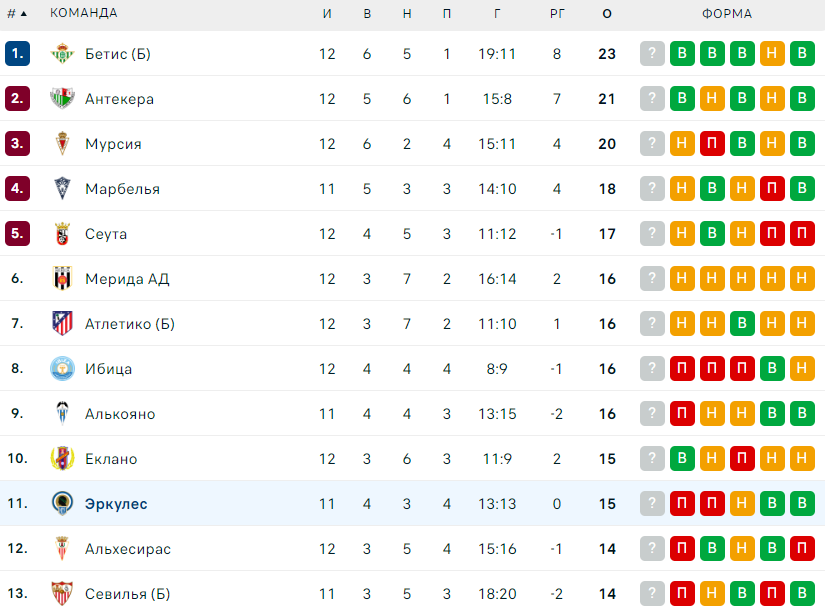The image size is (825, 613).
Task: Click the Ибица club badge
Action: tap(62, 369)
